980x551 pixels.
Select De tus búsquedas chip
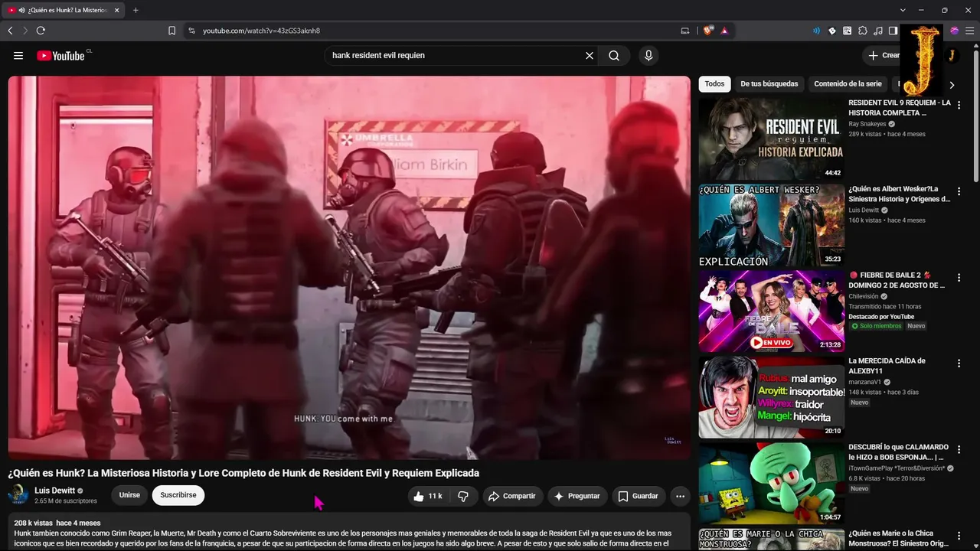click(x=769, y=84)
